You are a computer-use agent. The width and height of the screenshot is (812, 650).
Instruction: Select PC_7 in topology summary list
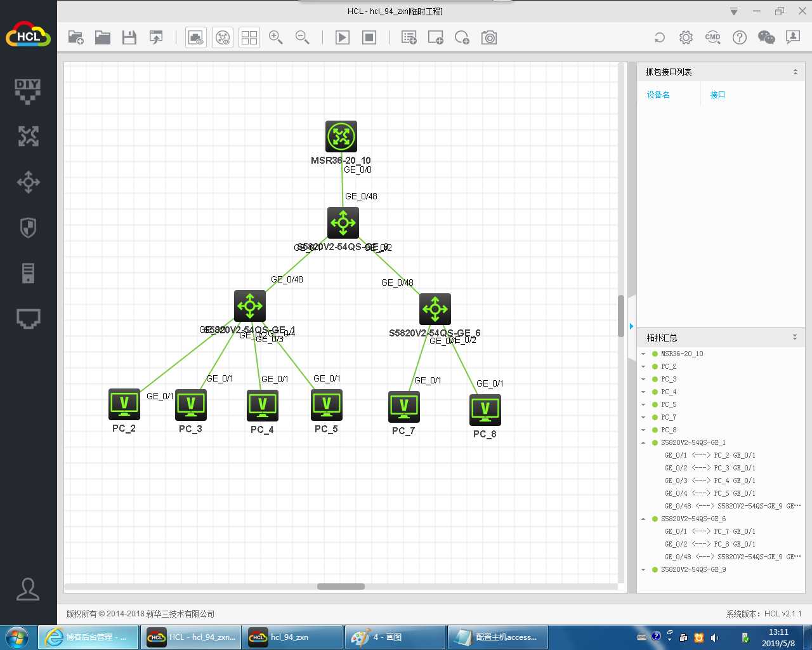pyautogui.click(x=669, y=417)
